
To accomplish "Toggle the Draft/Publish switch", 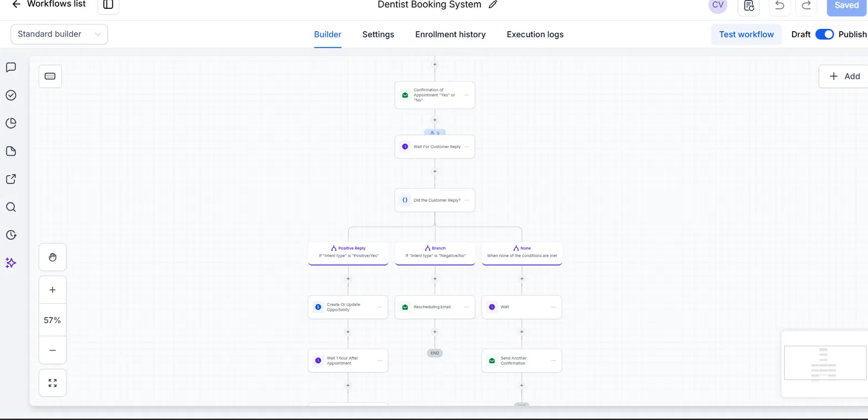I will point(825,34).
